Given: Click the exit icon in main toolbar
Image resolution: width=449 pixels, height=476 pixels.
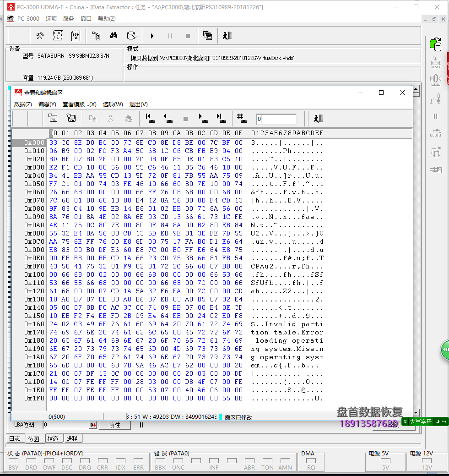Looking at the screenshot, I should tap(227, 36).
